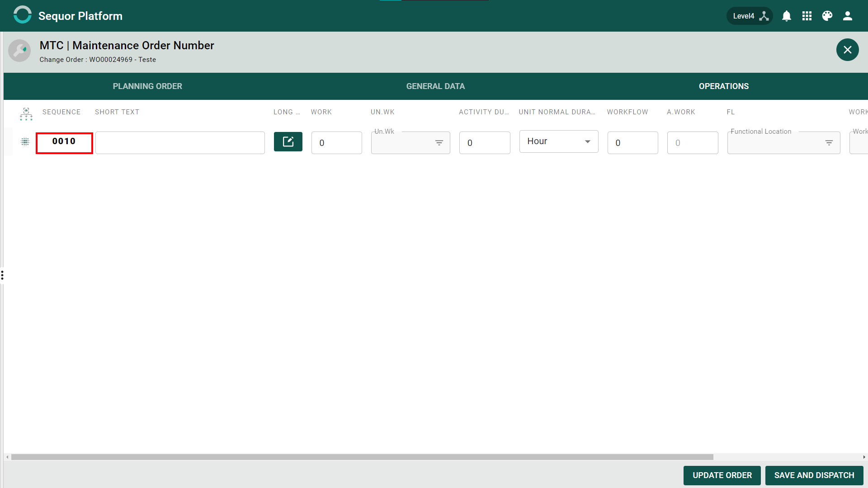The image size is (868, 488).
Task: Grab the row drag handle icon
Action: pyautogui.click(x=25, y=142)
